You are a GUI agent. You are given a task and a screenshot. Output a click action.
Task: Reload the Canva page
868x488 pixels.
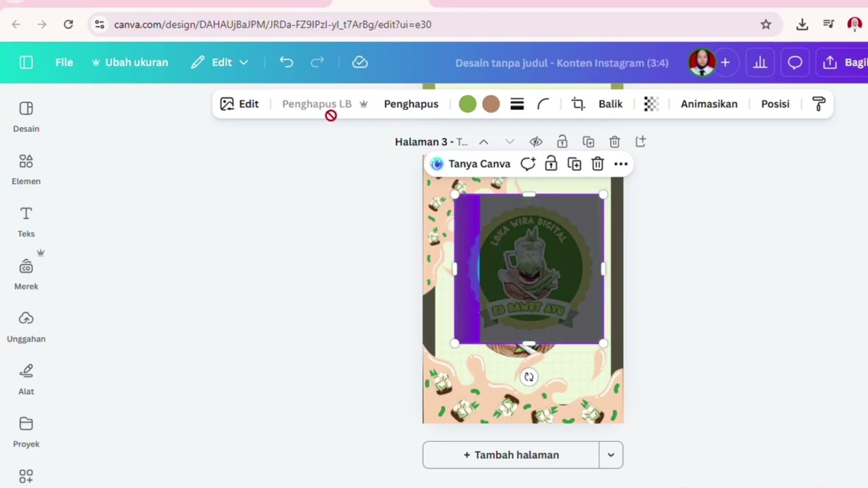point(68,24)
